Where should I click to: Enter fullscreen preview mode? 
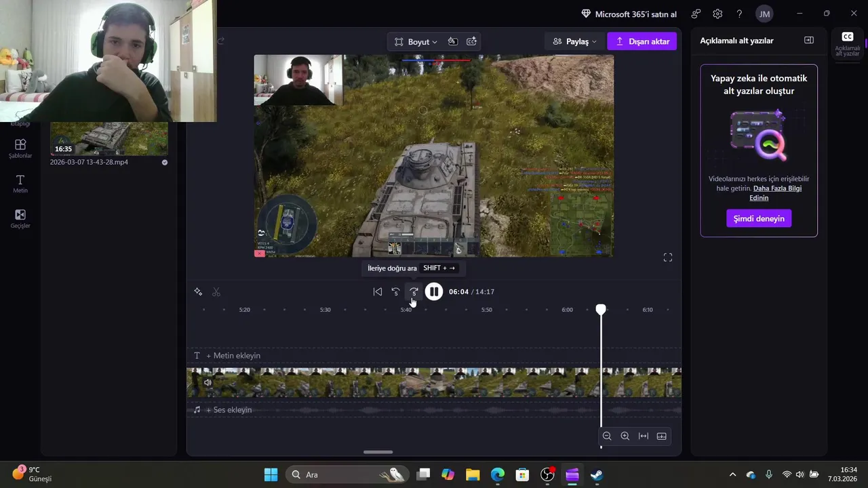[668, 258]
